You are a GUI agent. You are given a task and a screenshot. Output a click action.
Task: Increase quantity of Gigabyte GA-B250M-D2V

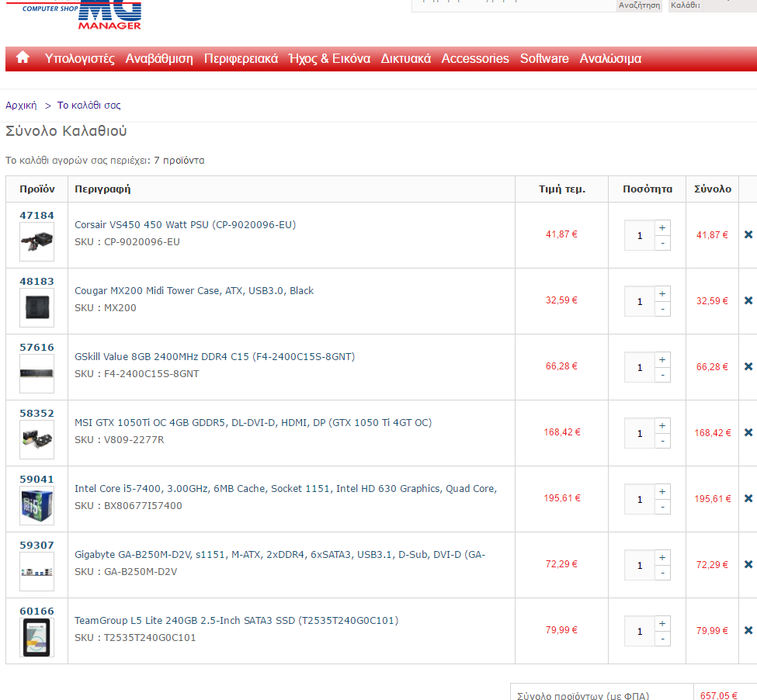pyautogui.click(x=662, y=558)
